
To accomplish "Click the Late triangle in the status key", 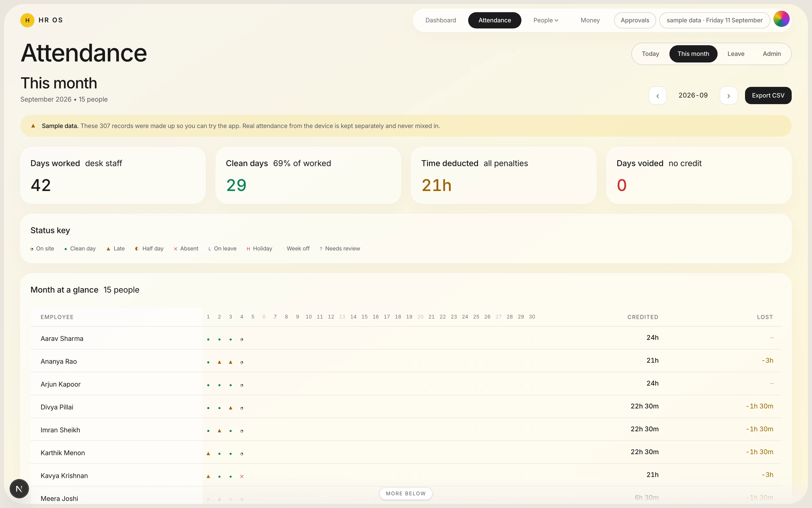I will click(108, 249).
